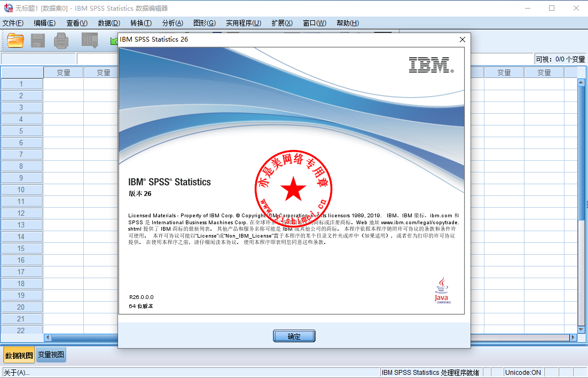Click the SPSS application icon in title bar
The width and height of the screenshot is (588, 378).
pyautogui.click(x=8, y=8)
